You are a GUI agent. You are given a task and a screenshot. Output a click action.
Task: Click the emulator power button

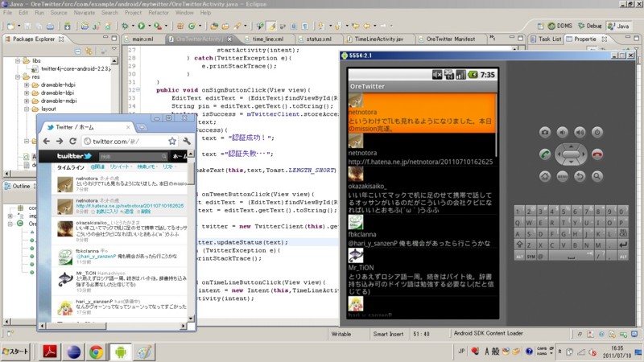[x=597, y=132]
